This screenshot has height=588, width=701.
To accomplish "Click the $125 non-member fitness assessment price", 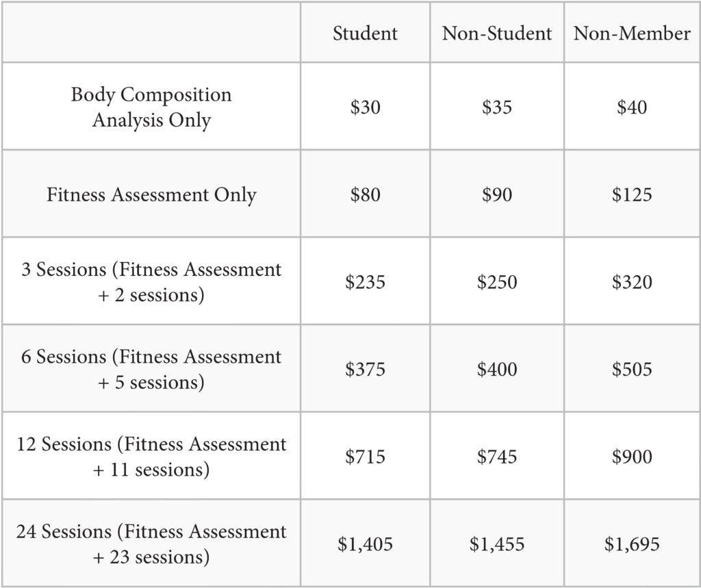I will pos(632,195).
